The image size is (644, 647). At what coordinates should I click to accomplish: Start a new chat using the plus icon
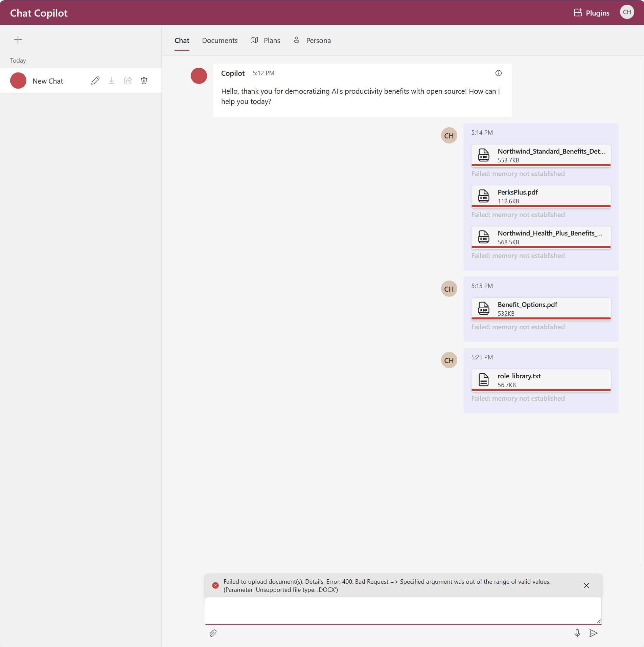point(18,40)
